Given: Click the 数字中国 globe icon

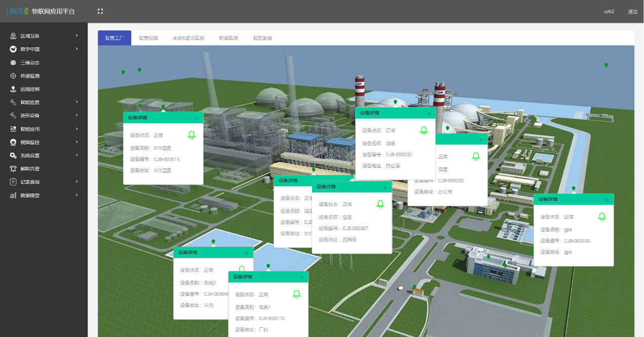Looking at the screenshot, I should tap(13, 49).
